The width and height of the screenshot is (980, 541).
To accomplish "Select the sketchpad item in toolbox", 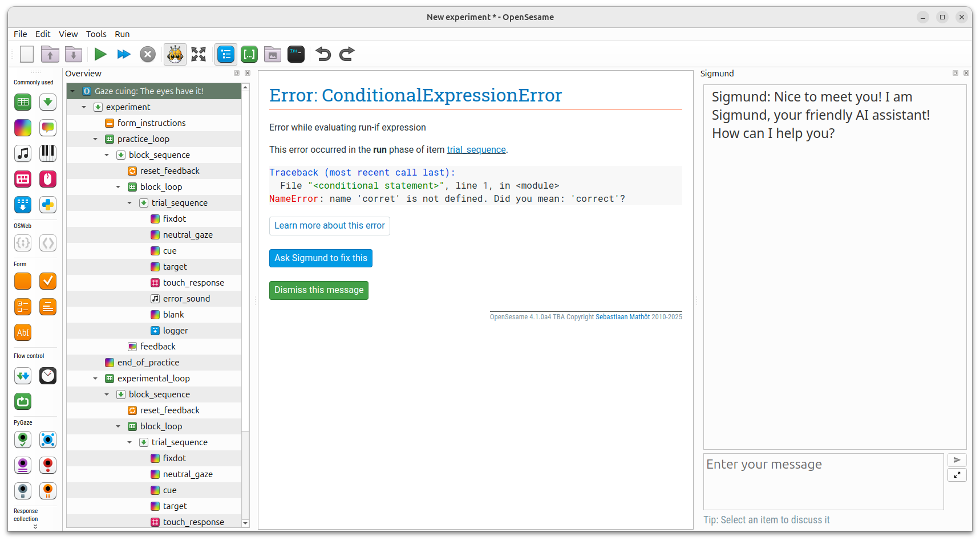I will 23,128.
